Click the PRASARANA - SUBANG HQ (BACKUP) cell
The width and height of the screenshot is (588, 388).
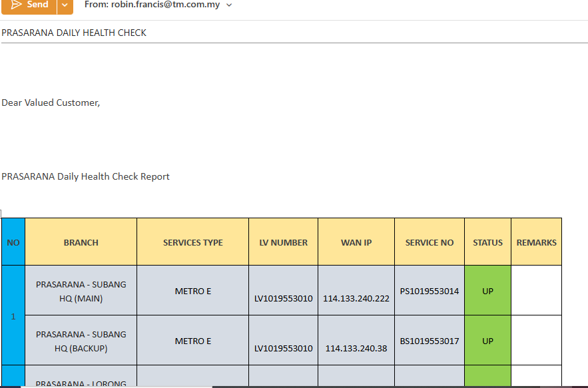pos(81,340)
